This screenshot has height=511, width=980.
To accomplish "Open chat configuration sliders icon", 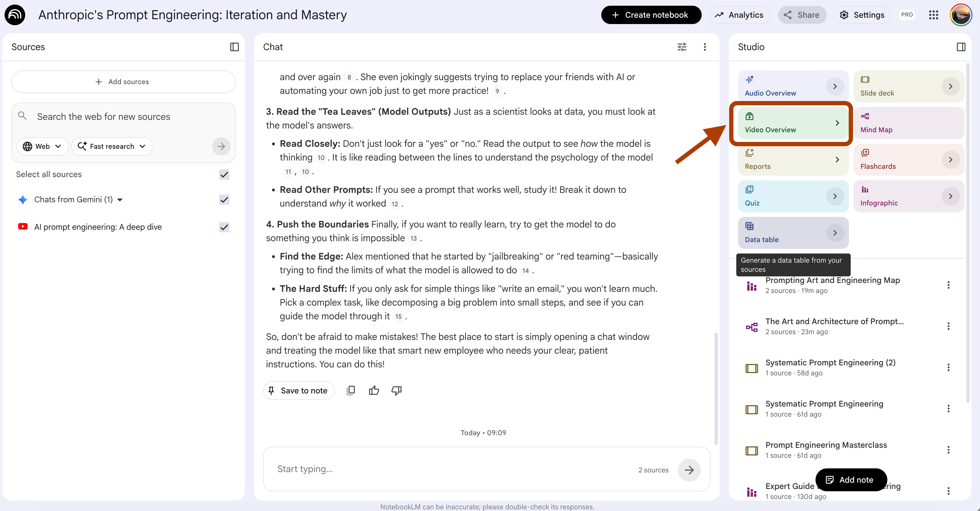I will click(x=682, y=47).
